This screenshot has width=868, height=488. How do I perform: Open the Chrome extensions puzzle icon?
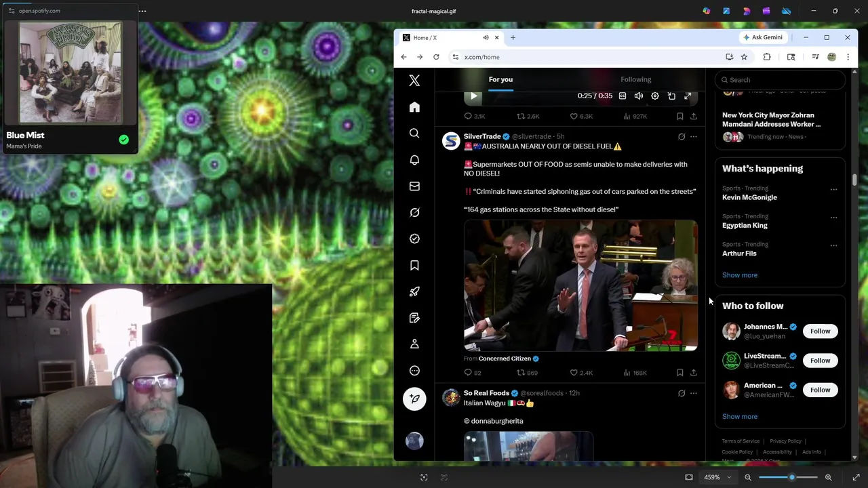[x=767, y=57]
